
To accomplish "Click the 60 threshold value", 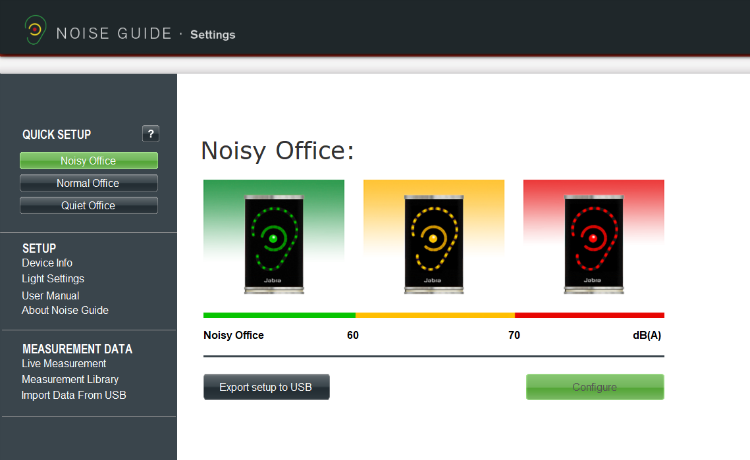I will (353, 335).
